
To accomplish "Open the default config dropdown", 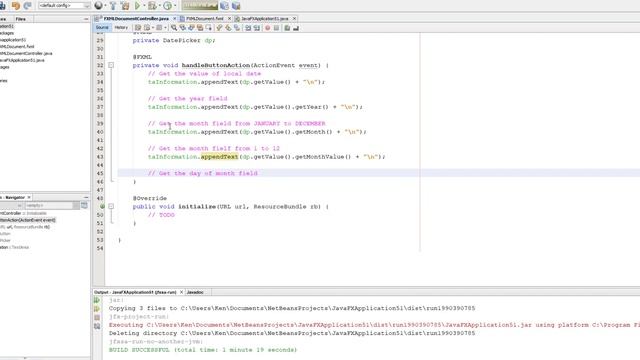I will [64, 6].
